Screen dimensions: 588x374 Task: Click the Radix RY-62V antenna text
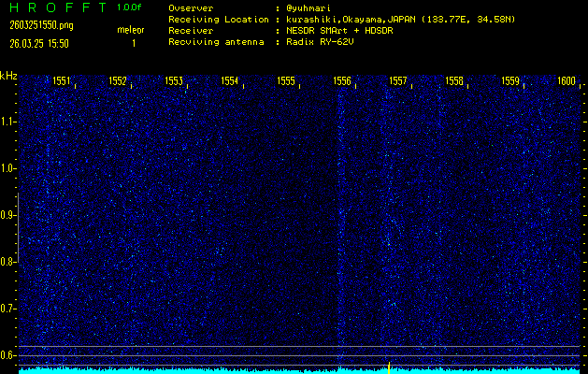tap(320, 42)
